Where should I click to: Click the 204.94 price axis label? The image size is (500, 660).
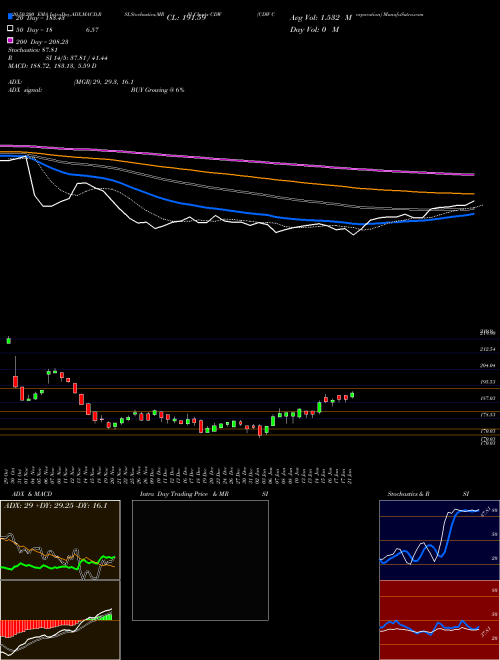pos(487,365)
